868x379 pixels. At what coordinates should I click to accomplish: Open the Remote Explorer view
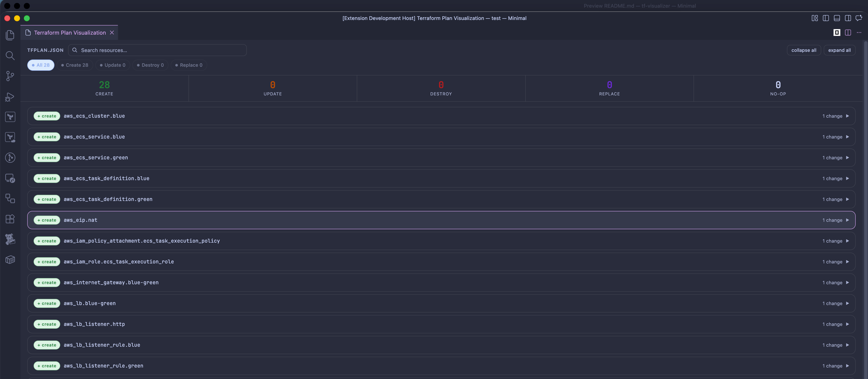(10, 178)
